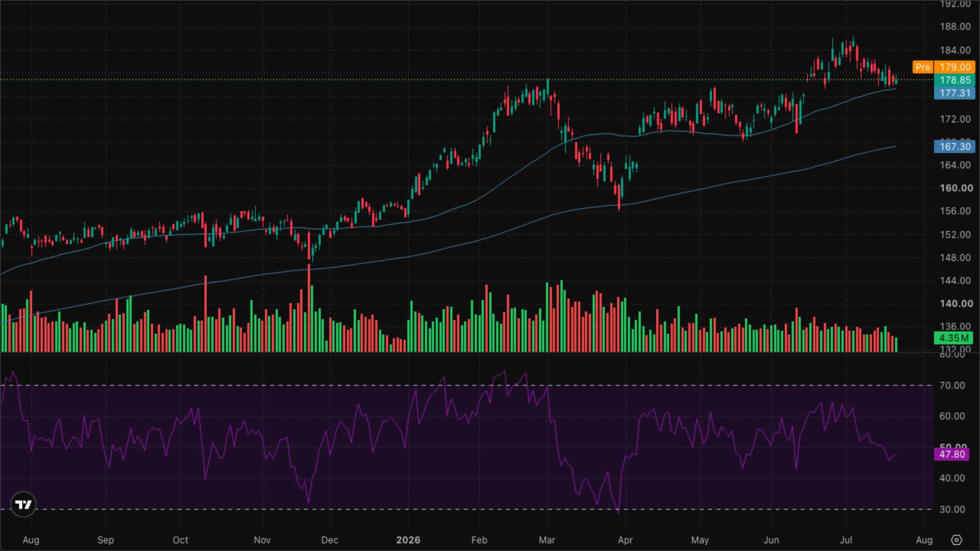
Task: Click the 2026 year marker on time axis
Action: [408, 540]
